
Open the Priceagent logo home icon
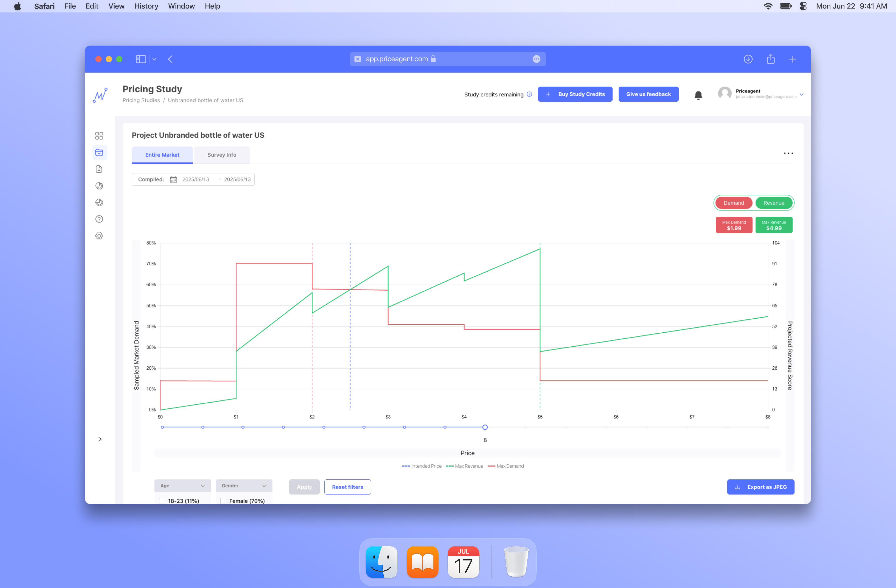[x=100, y=95]
